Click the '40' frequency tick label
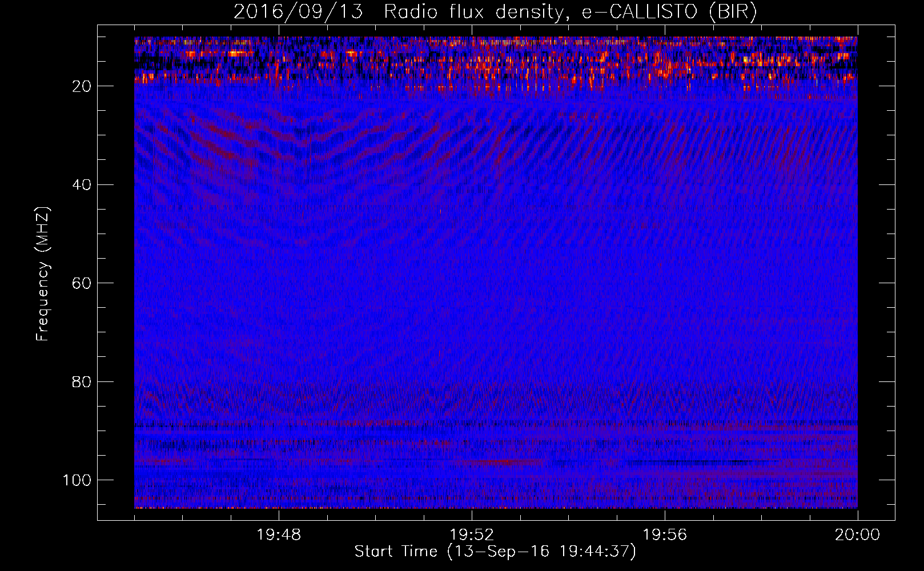The width and height of the screenshot is (924, 571). pyautogui.click(x=82, y=185)
